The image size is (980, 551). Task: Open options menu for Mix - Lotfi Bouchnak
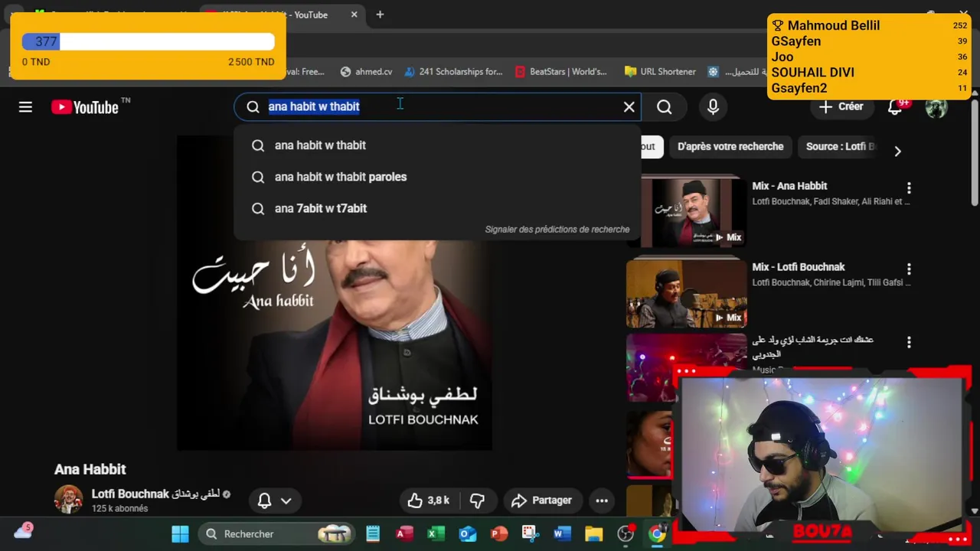pyautogui.click(x=909, y=269)
